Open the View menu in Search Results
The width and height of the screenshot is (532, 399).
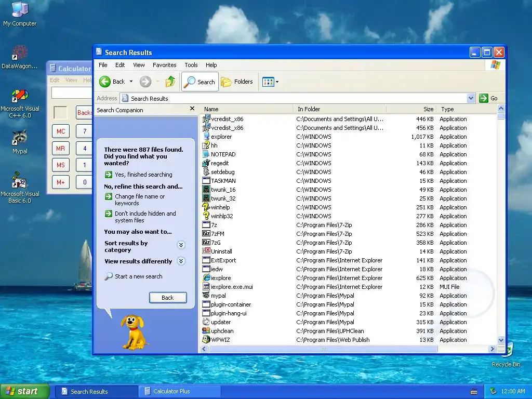(139, 65)
